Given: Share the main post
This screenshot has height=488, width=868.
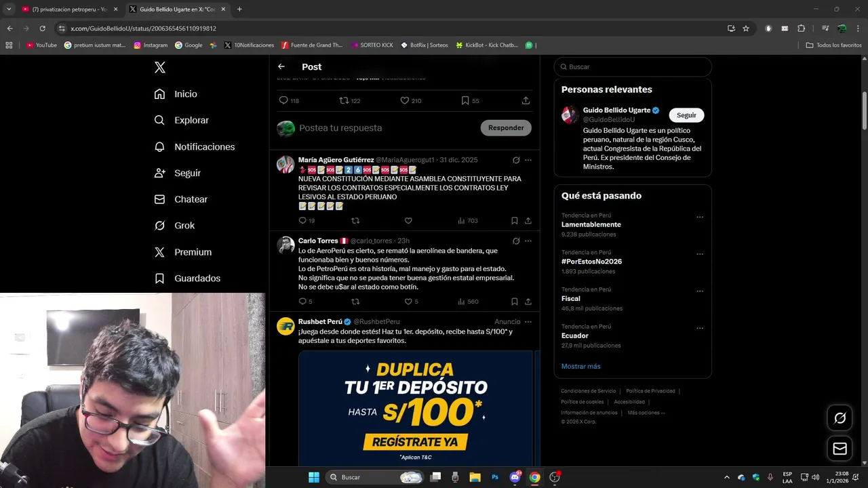Looking at the screenshot, I should click(x=526, y=100).
